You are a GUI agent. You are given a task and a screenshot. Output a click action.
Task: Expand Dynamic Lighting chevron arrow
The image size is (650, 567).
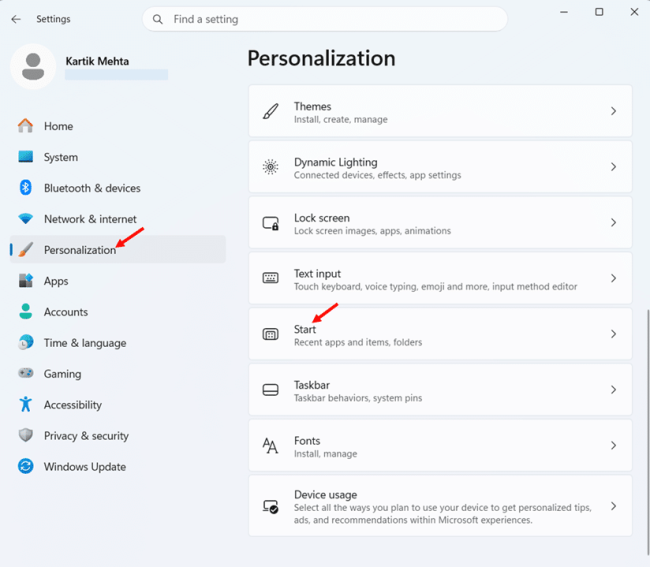[614, 167]
